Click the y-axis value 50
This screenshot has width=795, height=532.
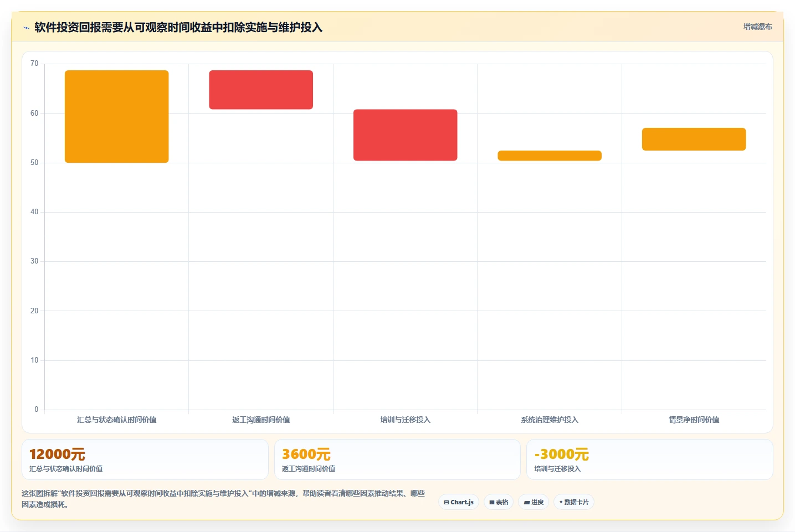click(x=34, y=163)
